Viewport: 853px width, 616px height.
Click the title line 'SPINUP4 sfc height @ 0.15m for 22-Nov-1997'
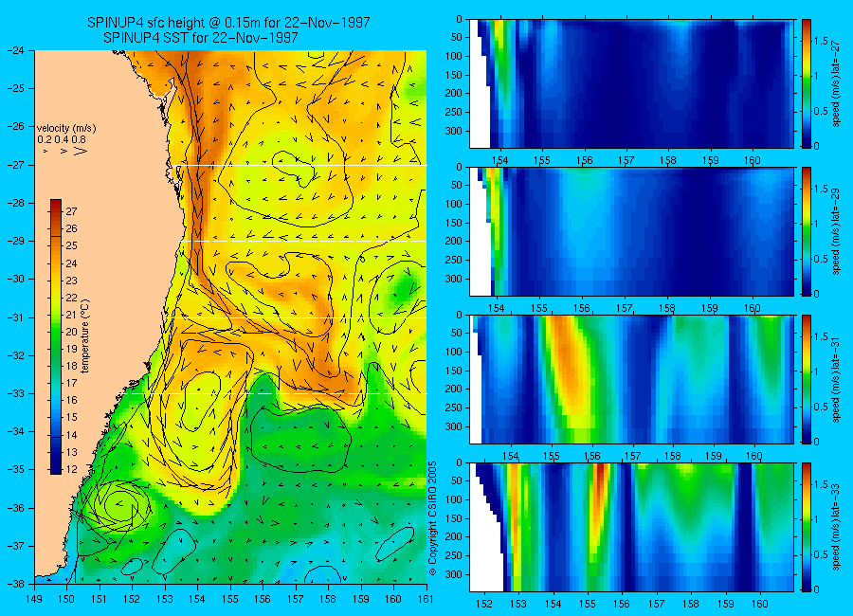228,23
